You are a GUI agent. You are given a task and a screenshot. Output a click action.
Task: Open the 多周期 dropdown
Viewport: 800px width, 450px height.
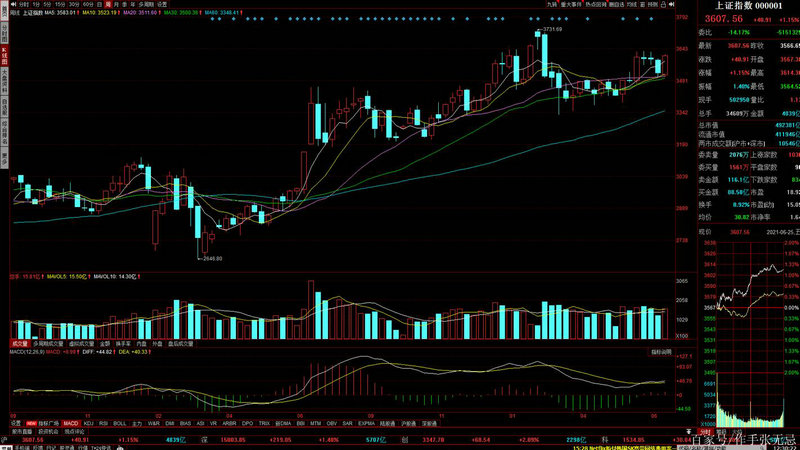[x=136, y=4]
